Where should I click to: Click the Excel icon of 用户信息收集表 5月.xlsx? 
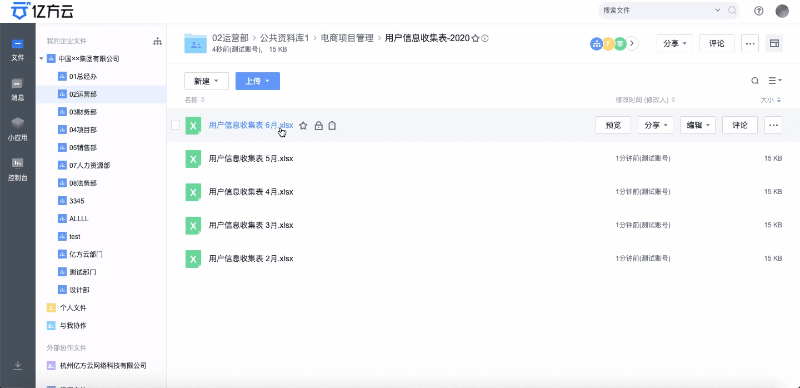point(193,159)
